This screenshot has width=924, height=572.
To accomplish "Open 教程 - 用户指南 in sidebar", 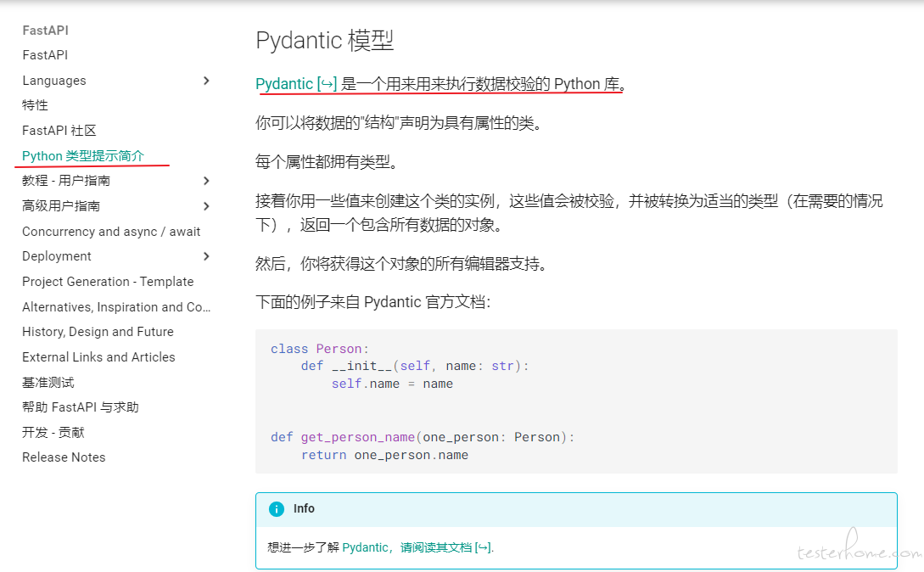I will click(66, 181).
